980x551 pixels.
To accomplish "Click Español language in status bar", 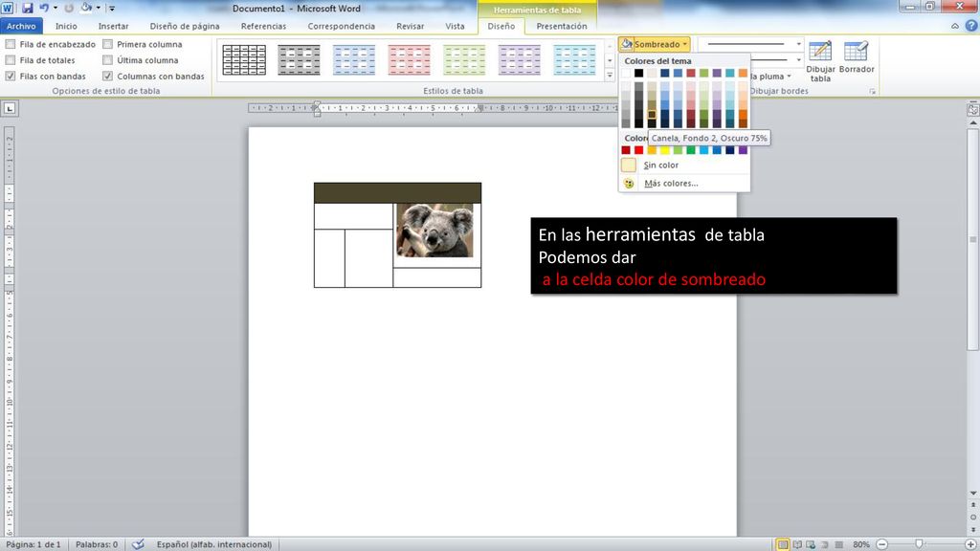I will 213,544.
